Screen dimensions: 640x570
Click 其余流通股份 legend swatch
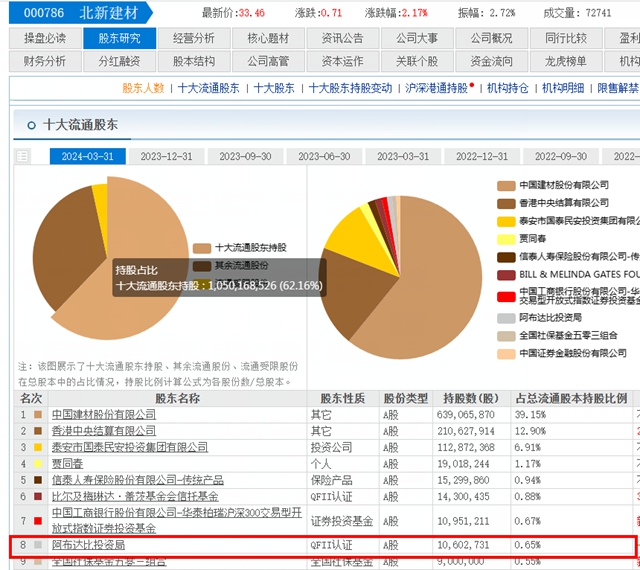point(202,266)
